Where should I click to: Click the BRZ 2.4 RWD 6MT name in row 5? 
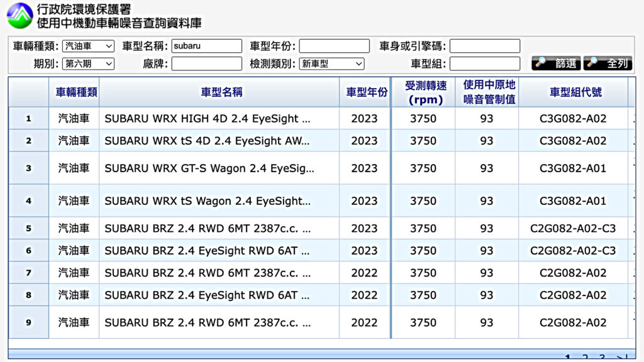pos(208,229)
